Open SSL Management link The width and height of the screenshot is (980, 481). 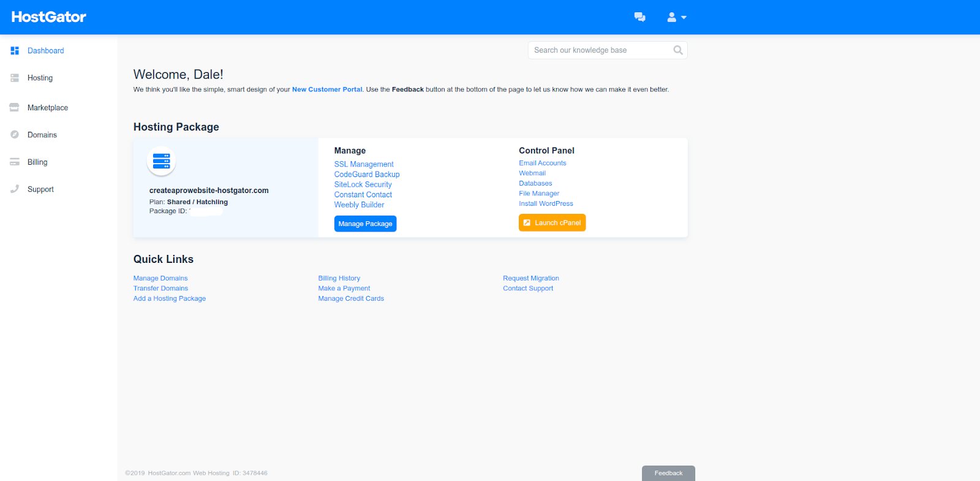pos(364,164)
